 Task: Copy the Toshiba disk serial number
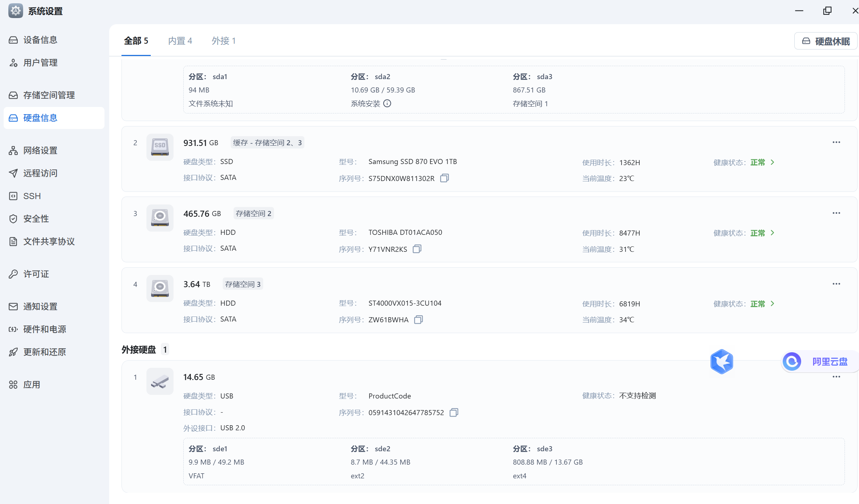pos(417,249)
